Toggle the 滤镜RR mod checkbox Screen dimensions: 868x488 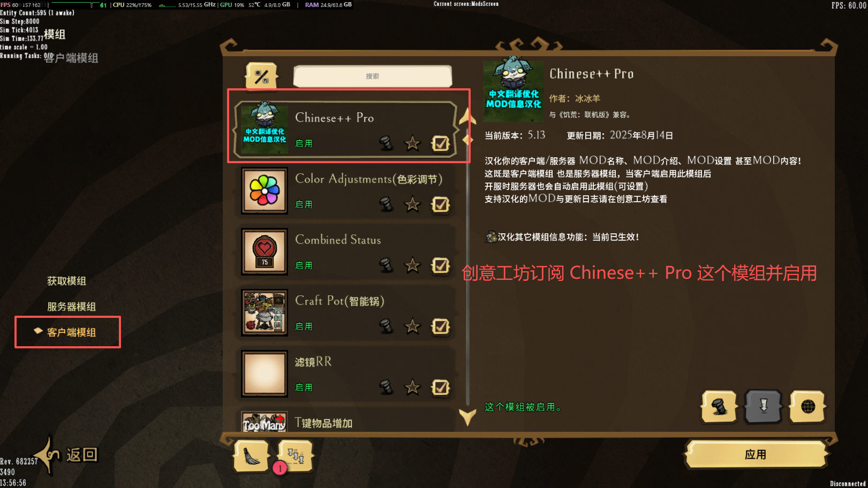(x=440, y=387)
